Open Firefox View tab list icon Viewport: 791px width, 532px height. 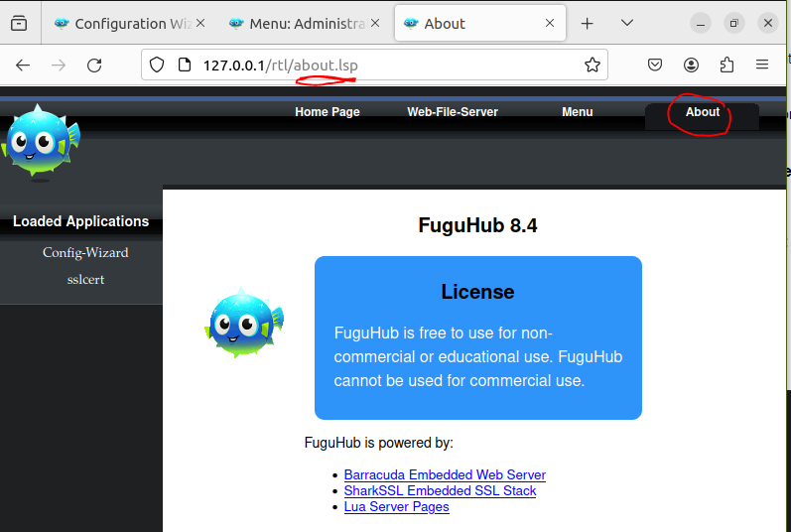click(x=19, y=23)
